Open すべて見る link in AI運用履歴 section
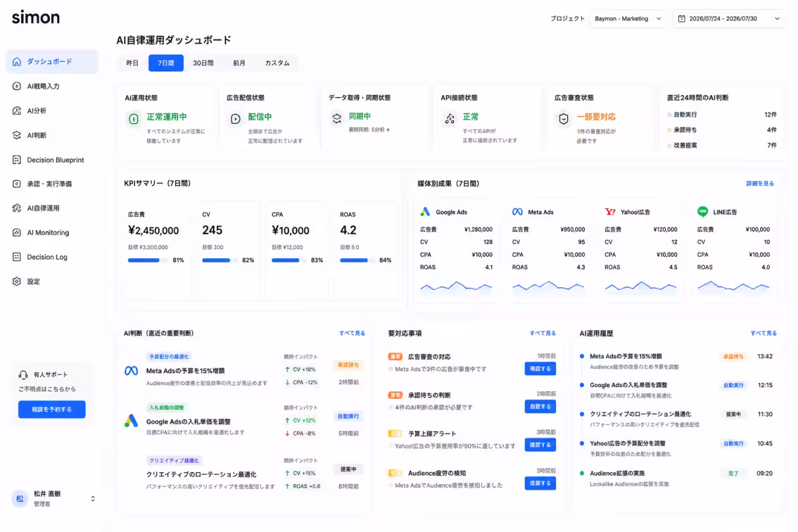The height and width of the screenshot is (532, 798). coord(763,333)
